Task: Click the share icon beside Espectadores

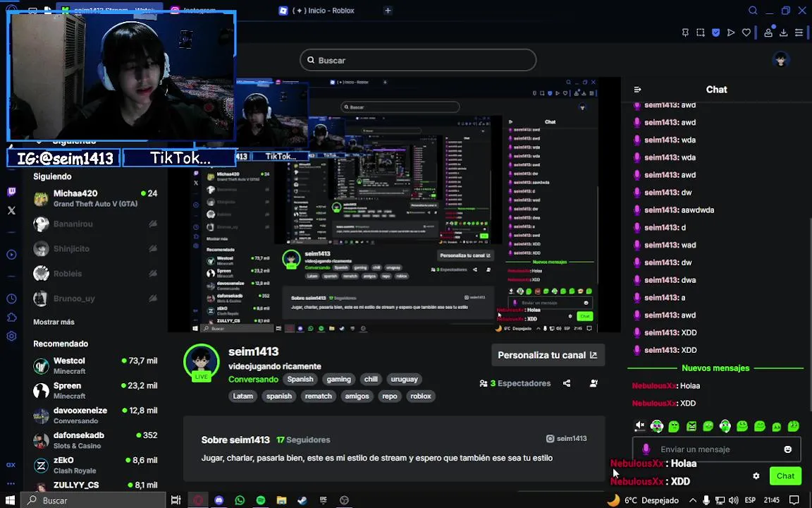Action: [x=567, y=383]
